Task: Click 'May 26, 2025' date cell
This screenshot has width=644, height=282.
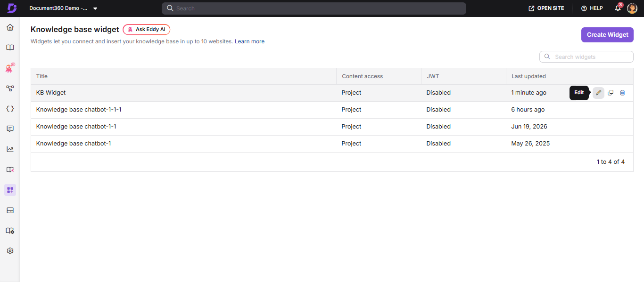Action: 530,144
